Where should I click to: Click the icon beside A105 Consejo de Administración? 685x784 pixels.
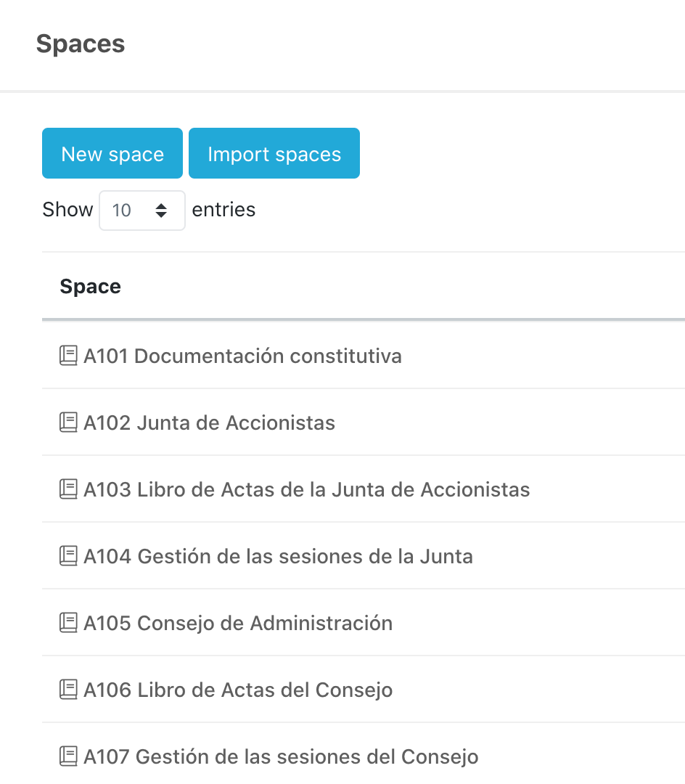67,623
